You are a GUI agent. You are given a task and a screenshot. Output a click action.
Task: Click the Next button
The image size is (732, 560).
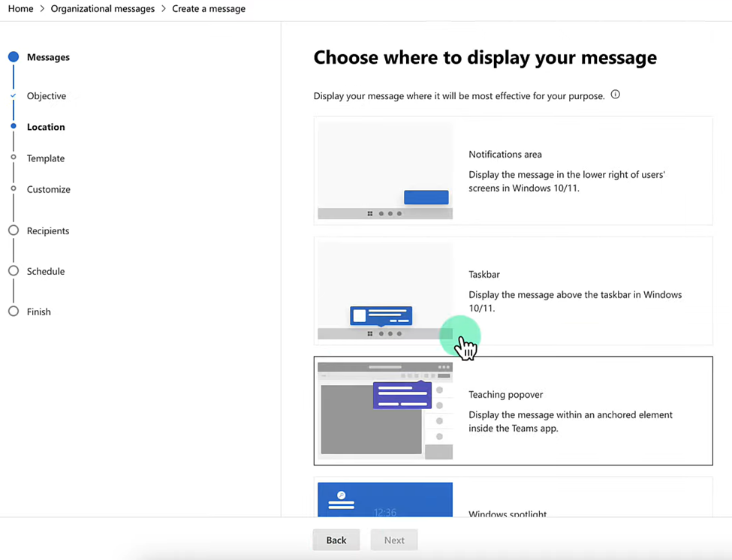pos(394,540)
